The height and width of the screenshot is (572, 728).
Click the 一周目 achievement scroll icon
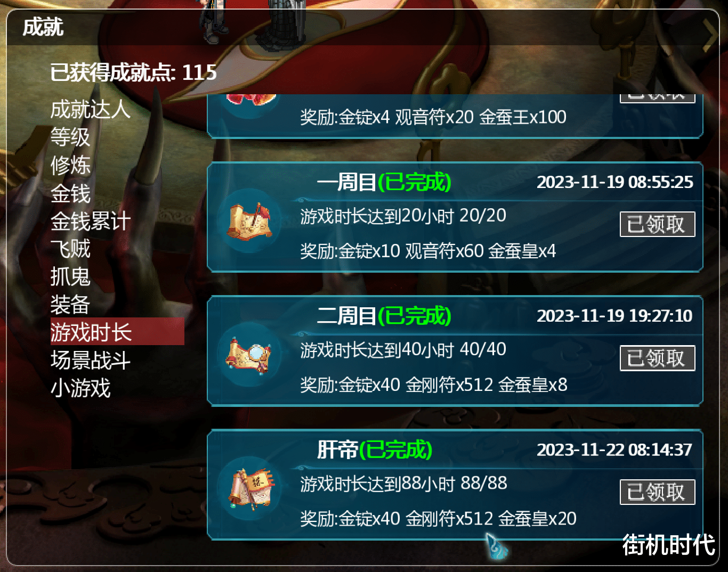(249, 220)
